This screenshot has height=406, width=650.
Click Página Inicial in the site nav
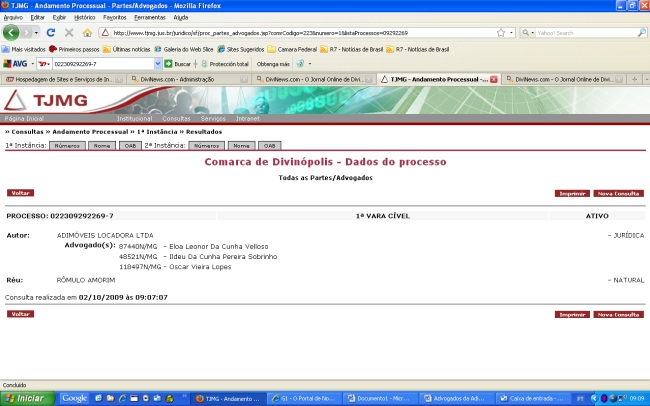pyautogui.click(x=24, y=119)
